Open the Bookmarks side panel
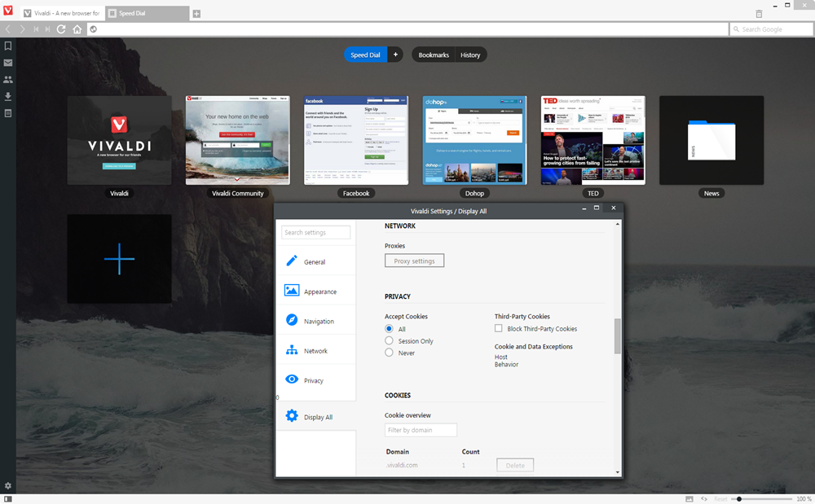 click(8, 46)
